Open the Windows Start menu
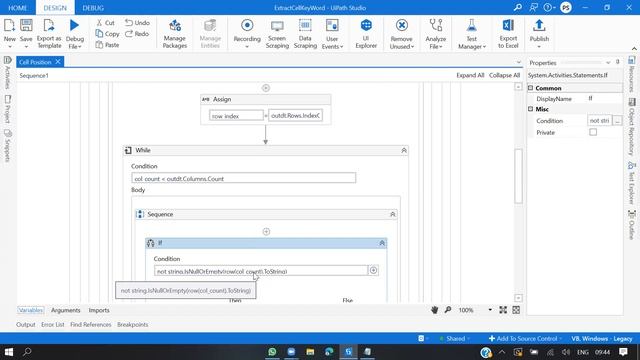The width and height of the screenshot is (640, 360). pos(9,352)
